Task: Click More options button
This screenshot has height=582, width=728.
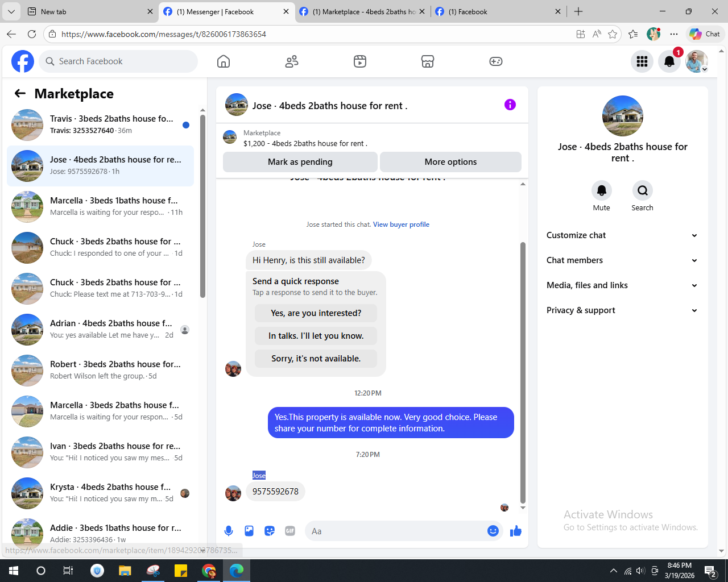Action: point(450,162)
